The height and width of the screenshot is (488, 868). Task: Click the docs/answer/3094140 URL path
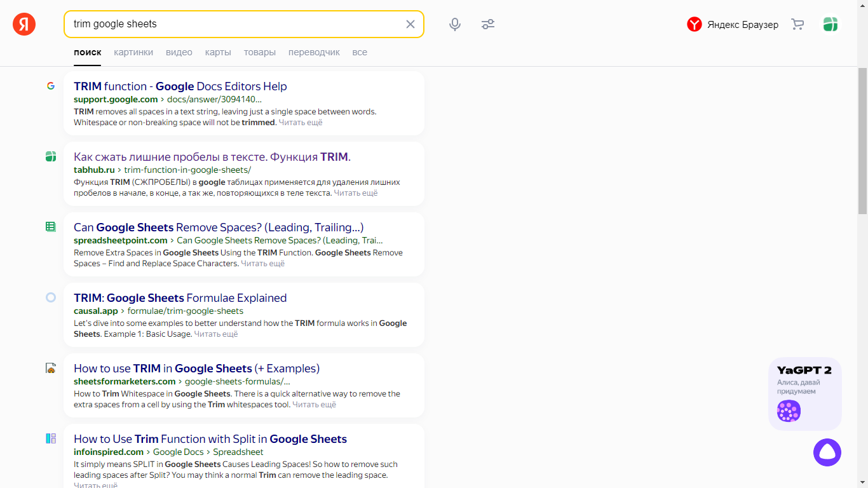(215, 99)
